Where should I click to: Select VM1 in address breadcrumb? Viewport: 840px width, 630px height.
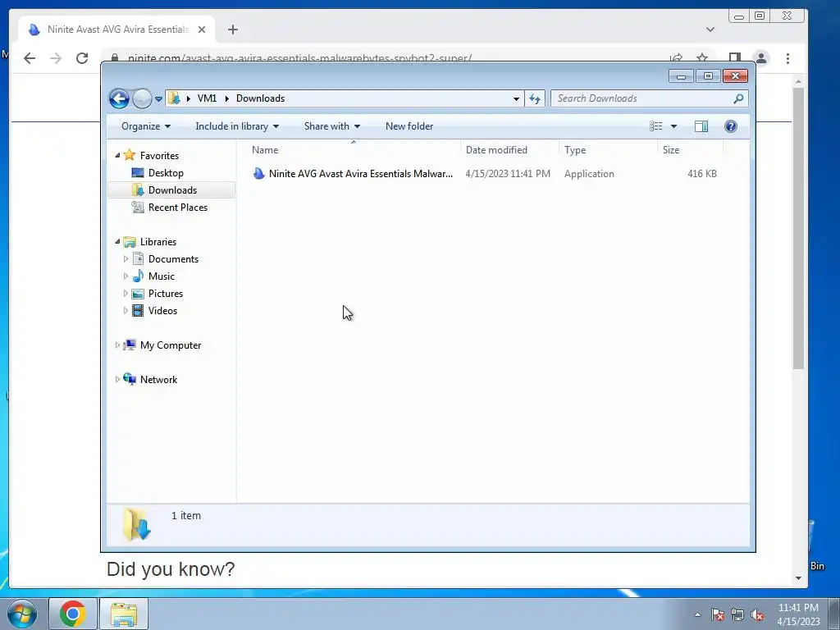coord(207,98)
